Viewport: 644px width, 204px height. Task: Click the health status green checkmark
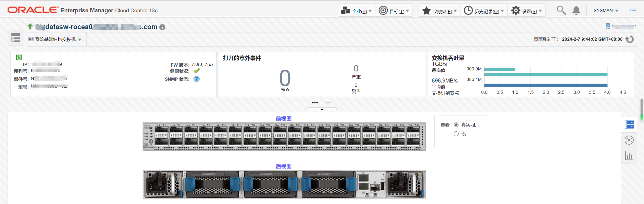[x=197, y=71]
